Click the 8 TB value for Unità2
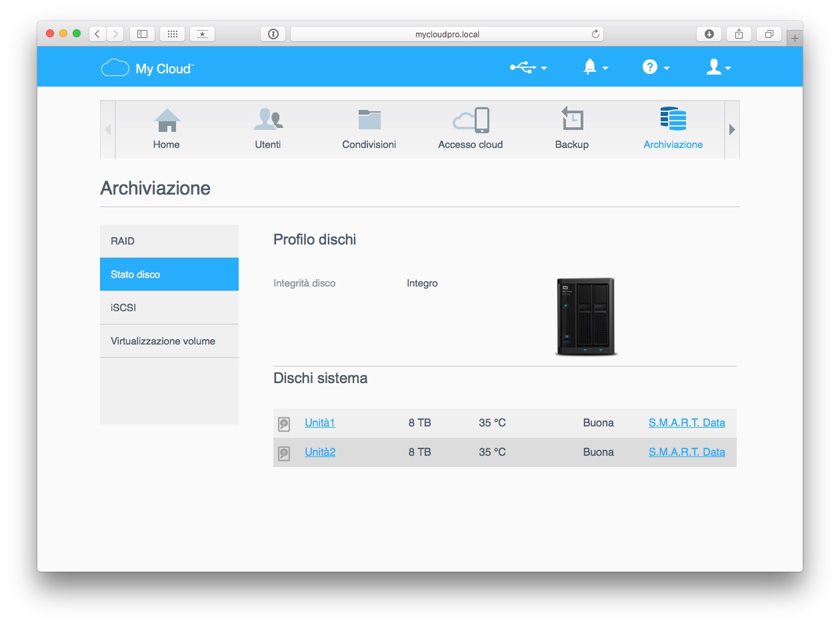The width and height of the screenshot is (840, 625). click(x=420, y=452)
